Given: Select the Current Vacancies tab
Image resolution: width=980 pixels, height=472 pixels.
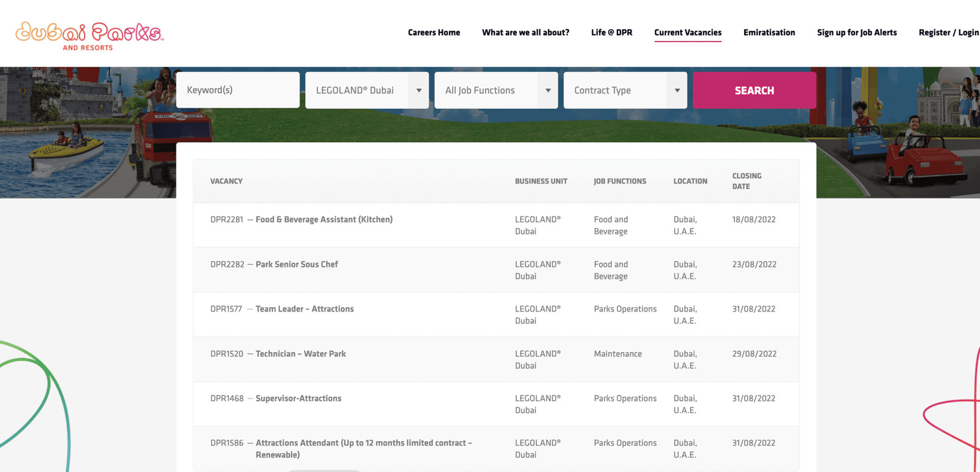Looking at the screenshot, I should [687, 32].
